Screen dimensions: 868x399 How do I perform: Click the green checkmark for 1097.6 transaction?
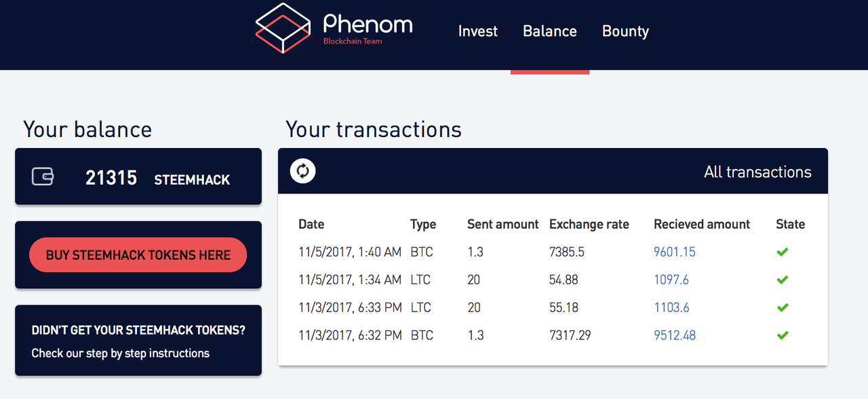tap(783, 280)
